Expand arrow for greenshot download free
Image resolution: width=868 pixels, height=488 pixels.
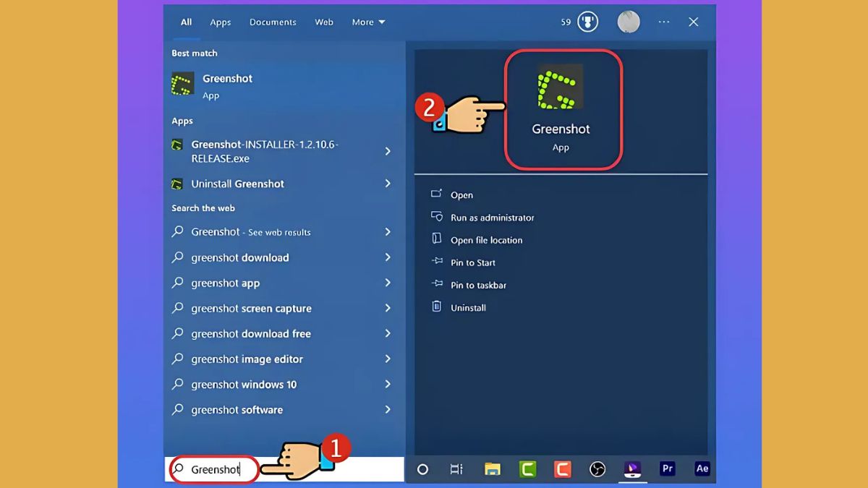(388, 333)
